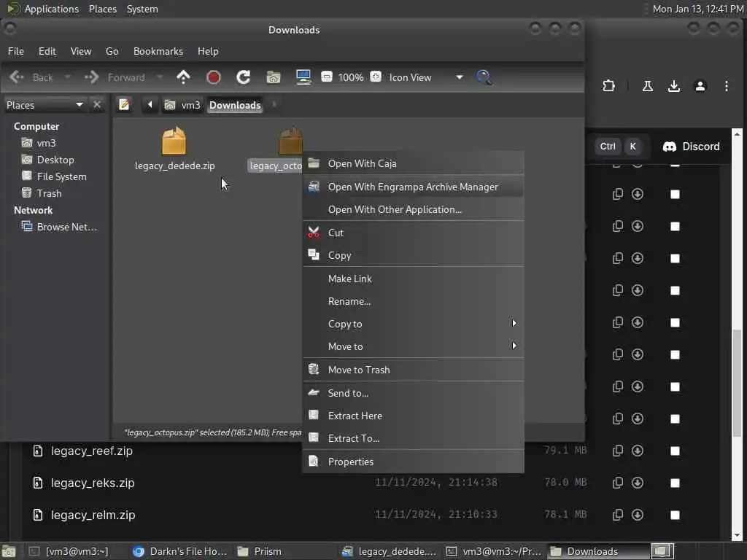The width and height of the screenshot is (747, 560).
Task: Choose Extract Here
Action: point(413,416)
